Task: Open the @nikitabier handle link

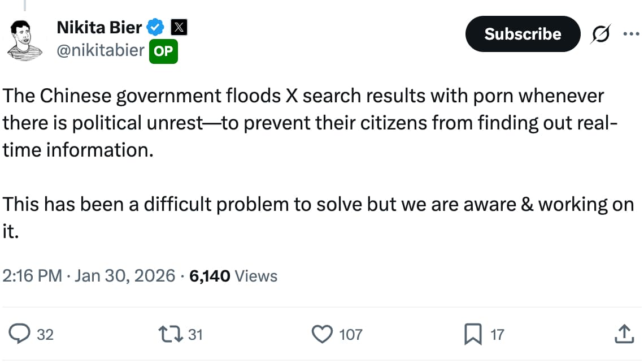Action: (101, 51)
